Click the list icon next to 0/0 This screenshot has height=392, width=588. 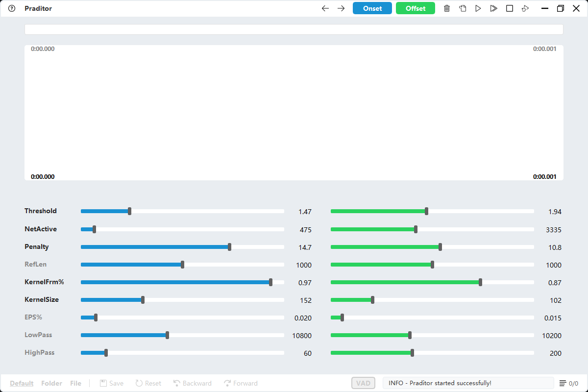pos(563,383)
